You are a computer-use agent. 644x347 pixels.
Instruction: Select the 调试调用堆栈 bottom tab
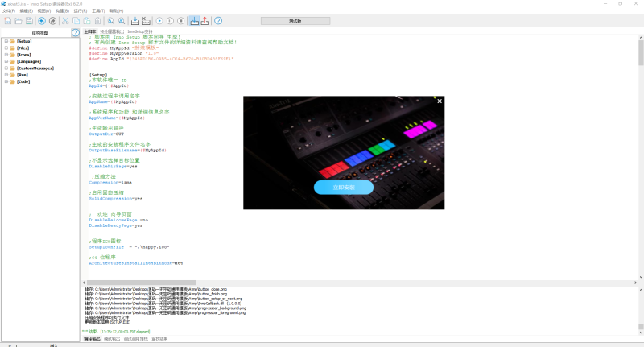tap(135, 339)
